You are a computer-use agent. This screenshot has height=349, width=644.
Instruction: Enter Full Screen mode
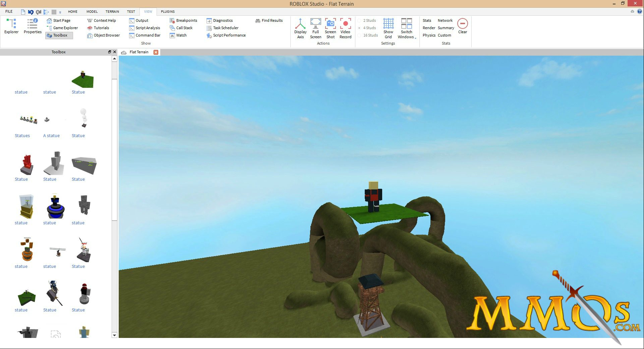(315, 28)
